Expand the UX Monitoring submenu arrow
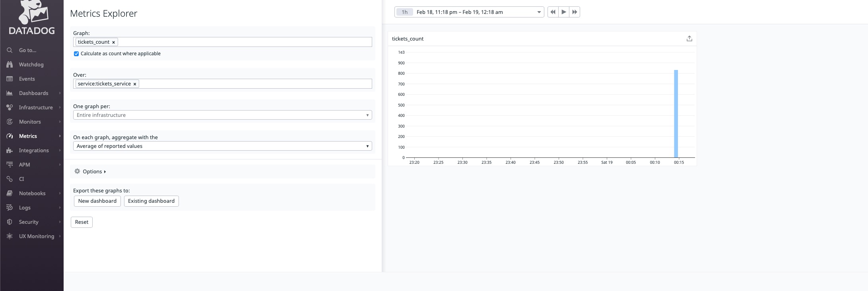This screenshot has height=291, width=868. [60, 236]
